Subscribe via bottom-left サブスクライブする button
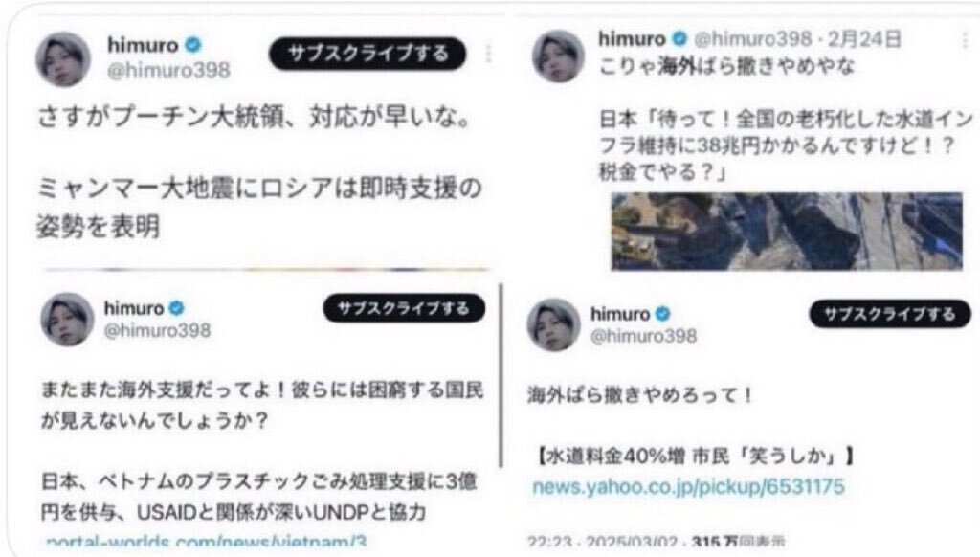Image resolution: width=980 pixels, height=557 pixels. [404, 308]
